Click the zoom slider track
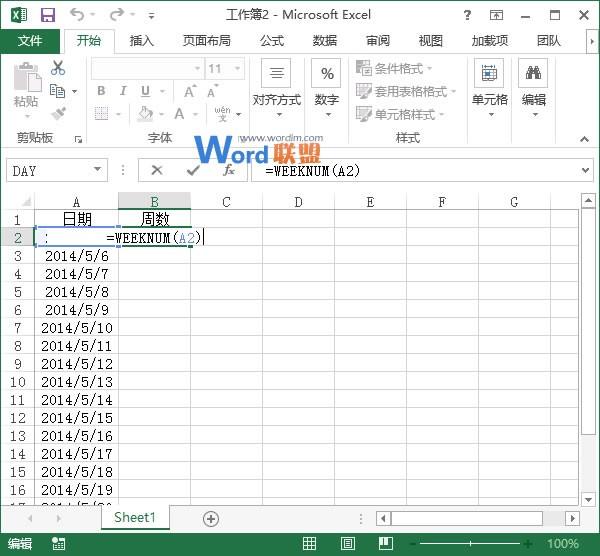Viewport: 600px width, 556px height. click(x=470, y=544)
